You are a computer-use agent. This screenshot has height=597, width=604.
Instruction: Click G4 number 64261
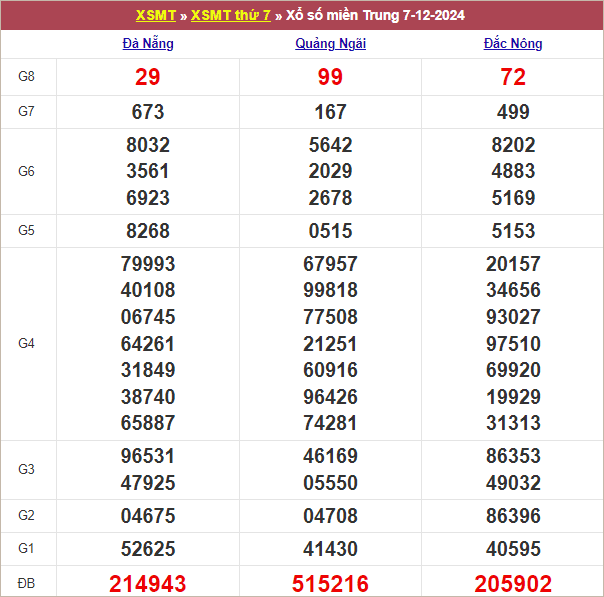pos(148,344)
